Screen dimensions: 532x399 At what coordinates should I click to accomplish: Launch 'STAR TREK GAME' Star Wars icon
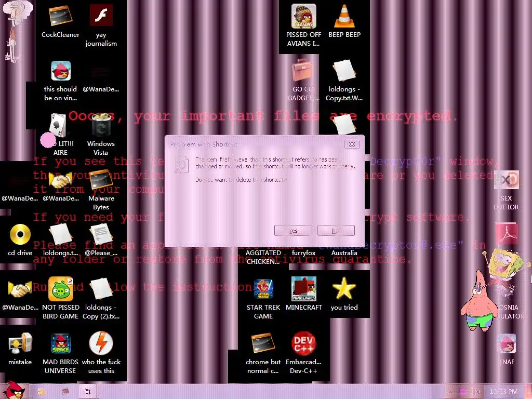point(263,289)
